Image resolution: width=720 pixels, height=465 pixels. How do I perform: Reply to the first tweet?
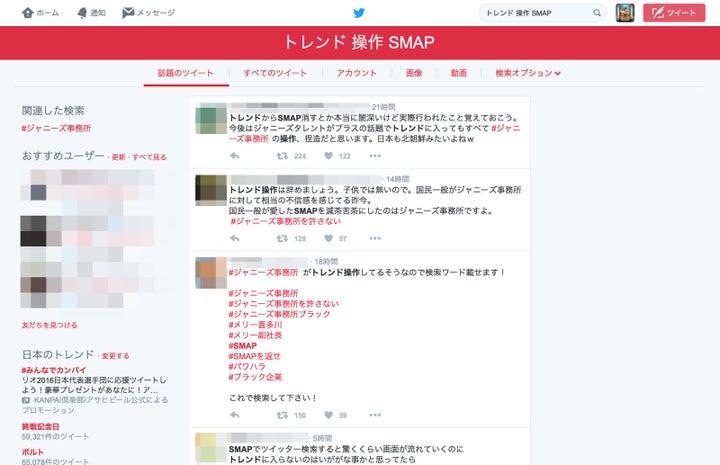click(x=234, y=156)
